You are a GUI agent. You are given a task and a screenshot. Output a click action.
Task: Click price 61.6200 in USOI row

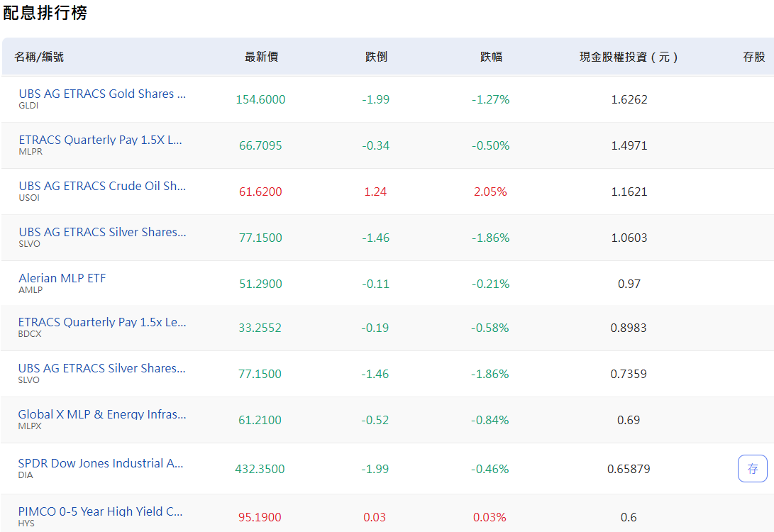pos(260,192)
